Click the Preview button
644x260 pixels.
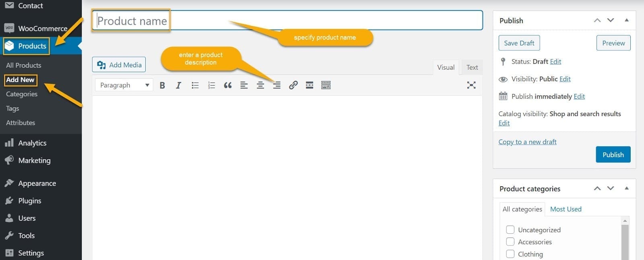pos(613,43)
